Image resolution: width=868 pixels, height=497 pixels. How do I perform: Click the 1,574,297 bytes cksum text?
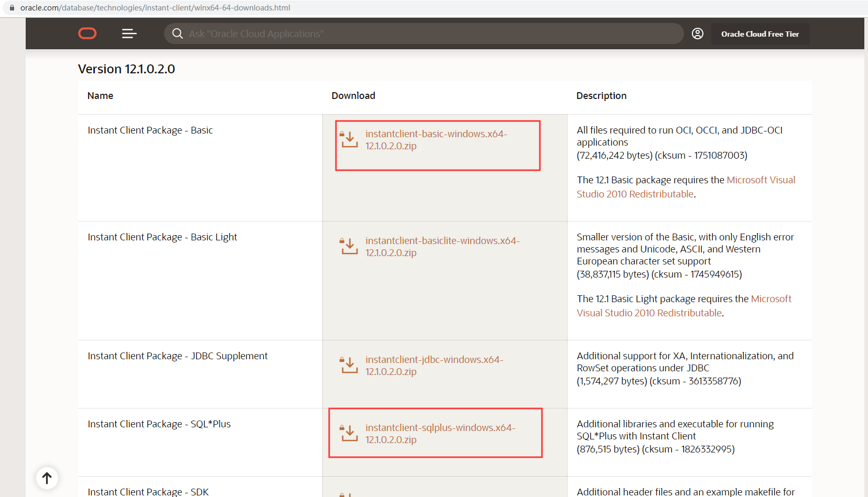click(659, 381)
